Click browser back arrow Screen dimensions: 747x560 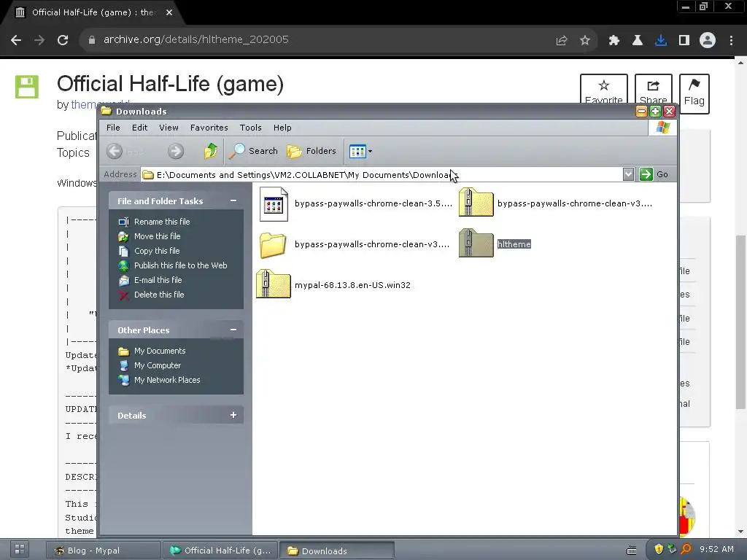(x=16, y=40)
